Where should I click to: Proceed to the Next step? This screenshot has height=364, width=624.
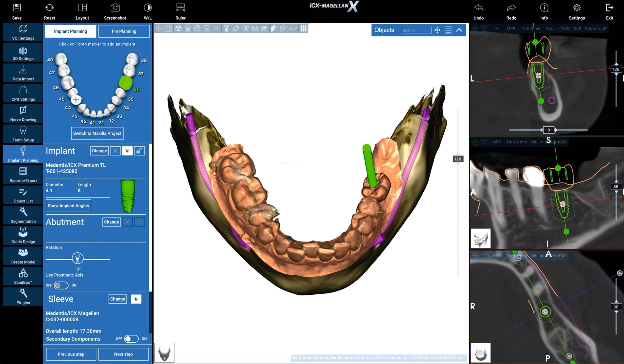pyautogui.click(x=123, y=354)
